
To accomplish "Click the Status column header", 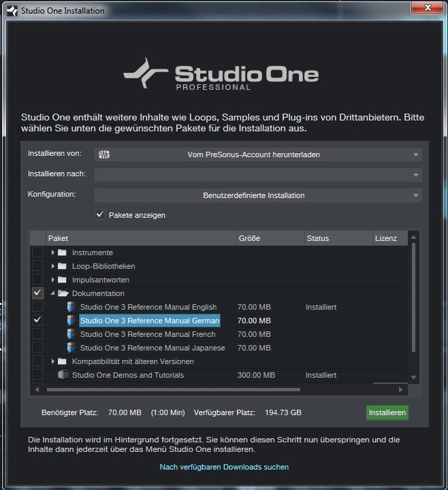I will pyautogui.click(x=338, y=238).
